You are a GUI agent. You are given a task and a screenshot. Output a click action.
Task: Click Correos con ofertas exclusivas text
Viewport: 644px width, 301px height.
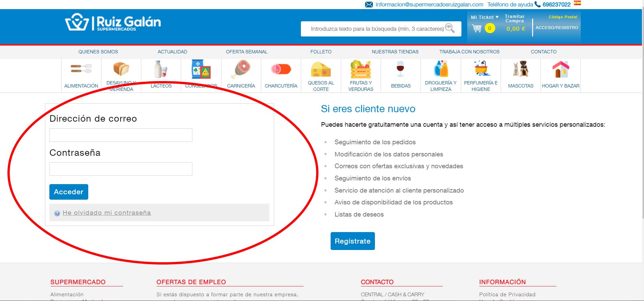tap(399, 166)
